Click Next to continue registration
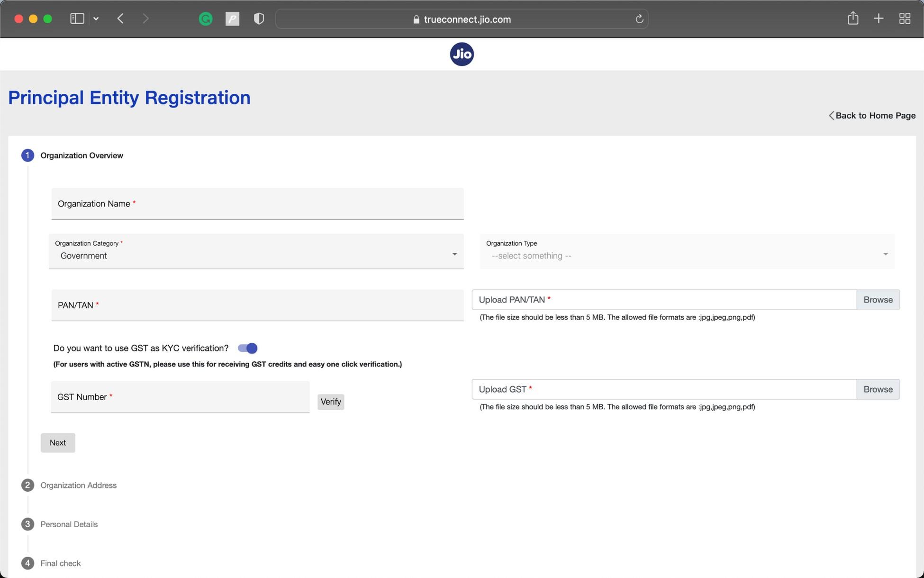This screenshot has width=924, height=578. coord(58,443)
